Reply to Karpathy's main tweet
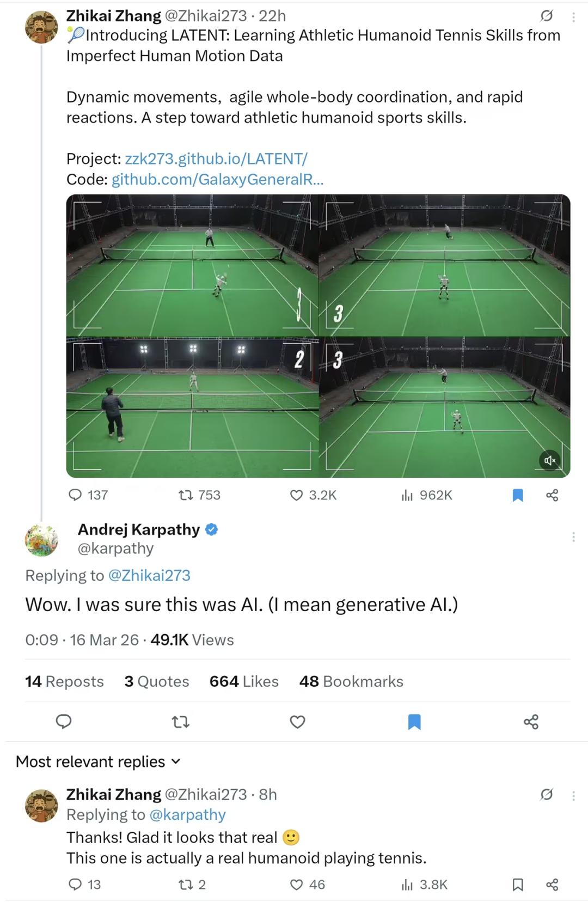The height and width of the screenshot is (902, 588). (x=64, y=722)
